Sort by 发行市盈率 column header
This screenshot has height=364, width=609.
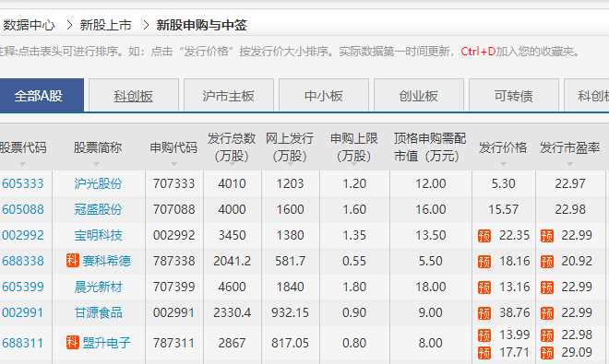pos(569,147)
